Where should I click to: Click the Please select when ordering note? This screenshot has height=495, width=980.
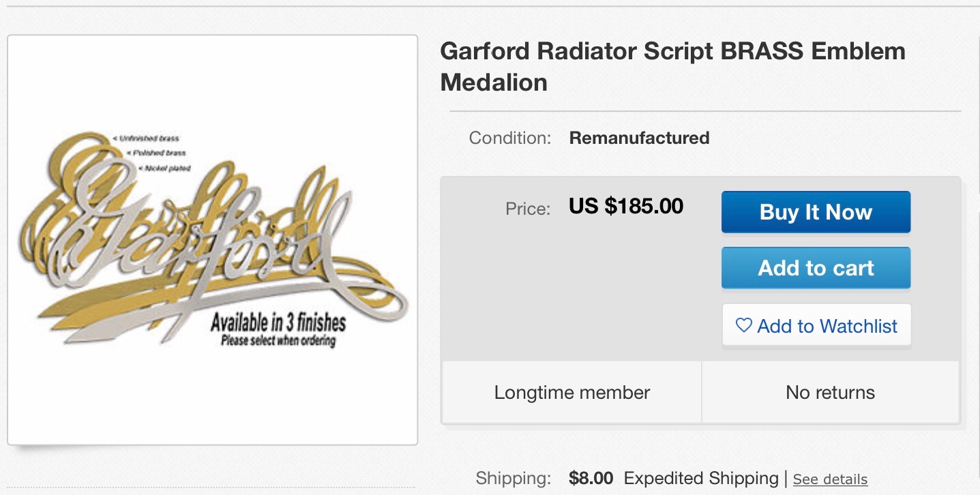click(x=278, y=340)
